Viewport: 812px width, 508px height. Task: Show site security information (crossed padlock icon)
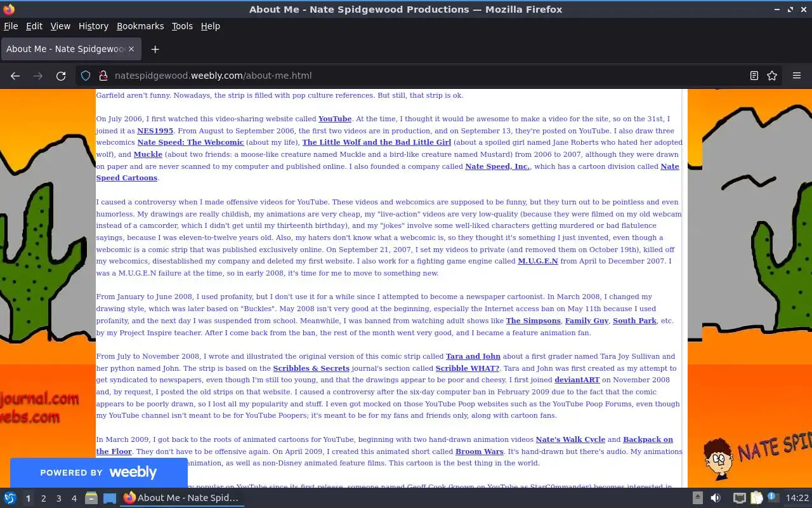pos(103,76)
